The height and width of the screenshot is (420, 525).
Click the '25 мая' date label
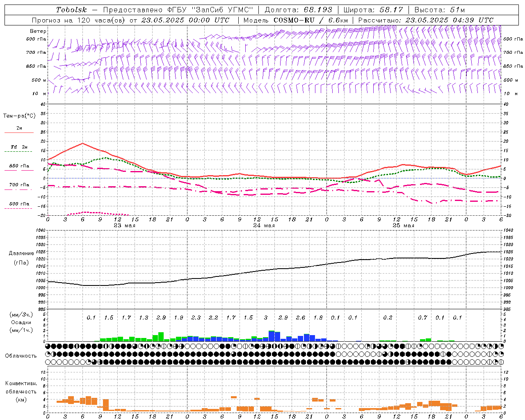click(x=403, y=226)
